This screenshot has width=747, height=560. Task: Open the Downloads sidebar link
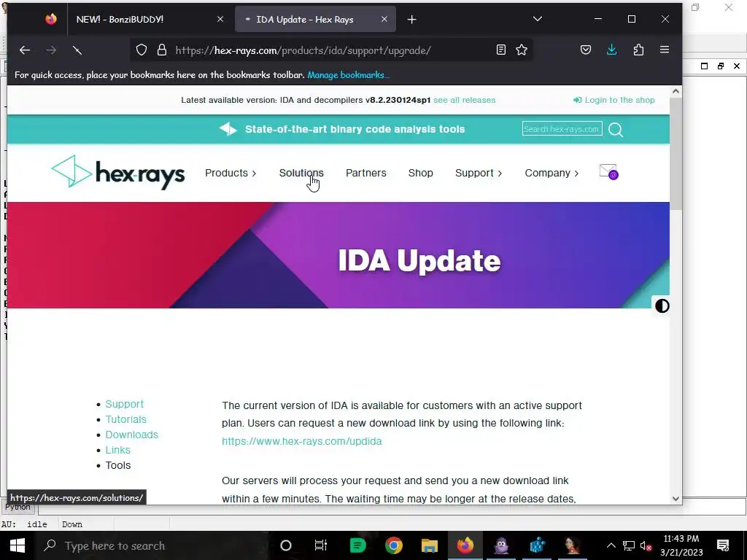tap(131, 435)
